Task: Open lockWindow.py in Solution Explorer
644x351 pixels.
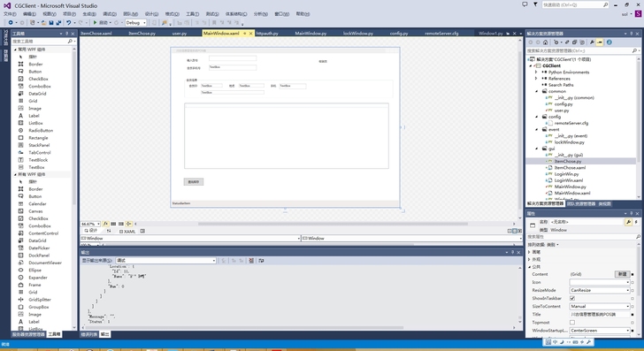Action: [570, 142]
